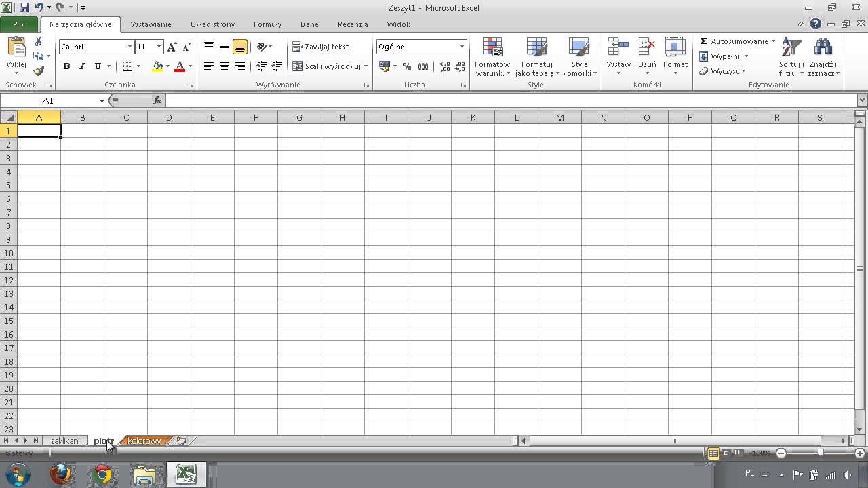Image resolution: width=868 pixels, height=488 pixels.
Task: Toggle bold formatting
Action: 66,66
